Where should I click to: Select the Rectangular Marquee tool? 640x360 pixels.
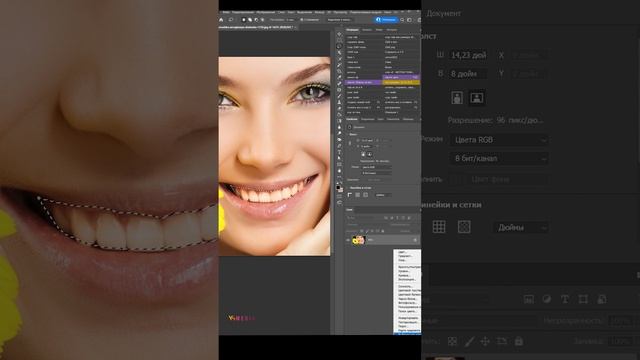click(339, 40)
